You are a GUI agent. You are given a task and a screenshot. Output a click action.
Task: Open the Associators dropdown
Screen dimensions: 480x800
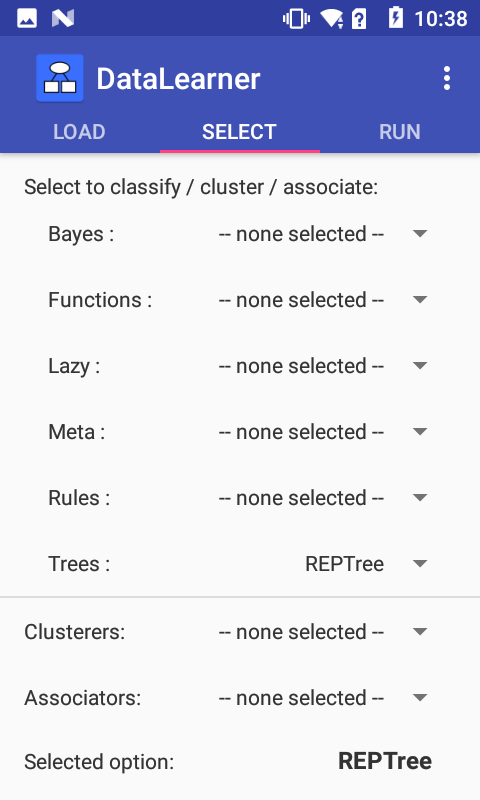[323, 698]
